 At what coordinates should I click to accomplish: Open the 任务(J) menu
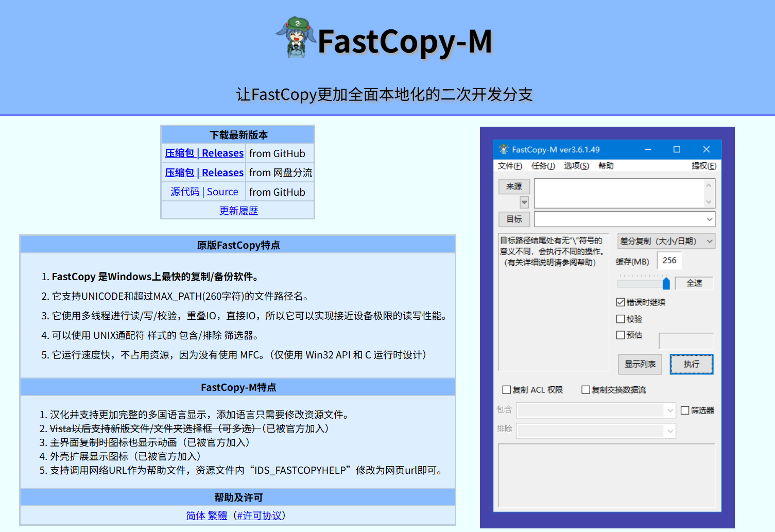coord(543,166)
